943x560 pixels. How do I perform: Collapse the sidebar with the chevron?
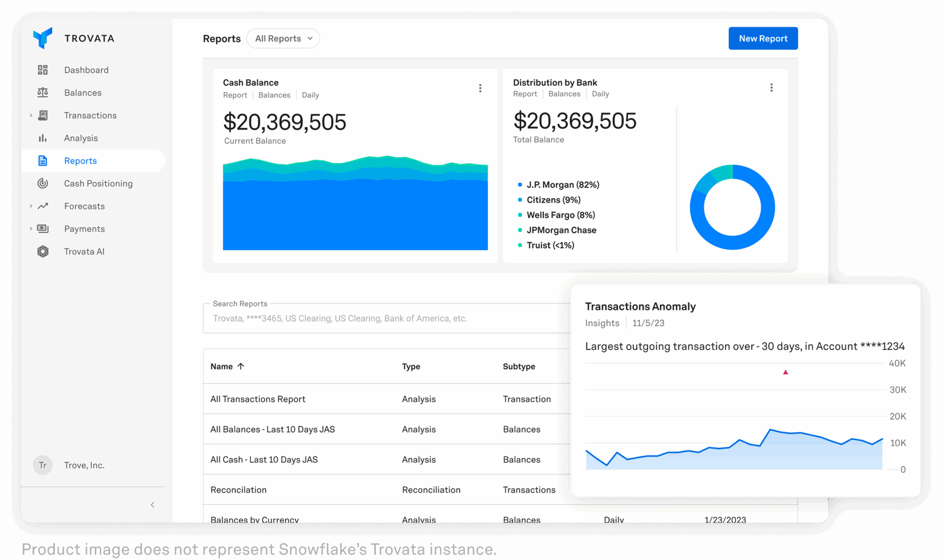pyautogui.click(x=152, y=504)
